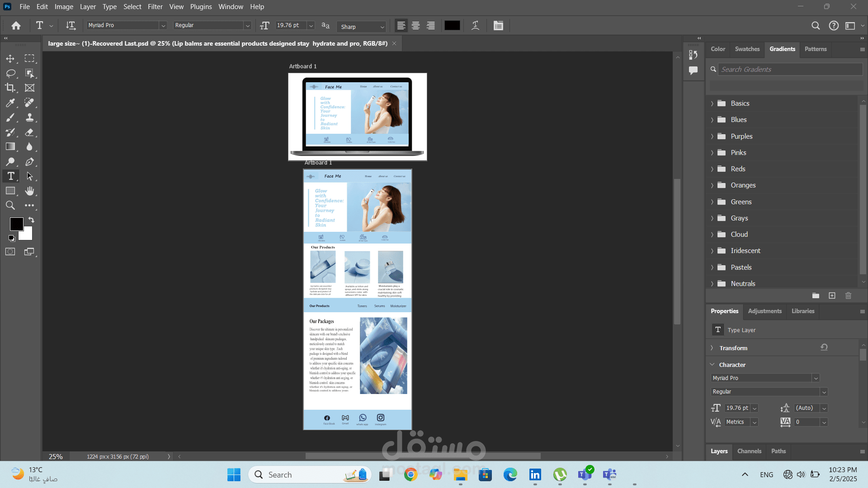Select the Crop tool
The image size is (868, 488).
(10, 88)
